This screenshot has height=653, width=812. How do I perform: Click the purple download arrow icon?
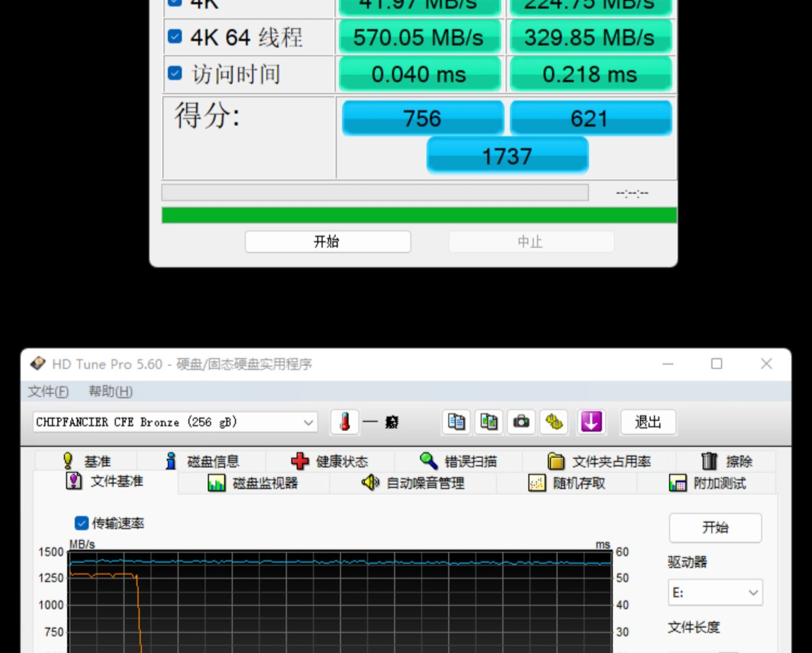click(x=591, y=422)
